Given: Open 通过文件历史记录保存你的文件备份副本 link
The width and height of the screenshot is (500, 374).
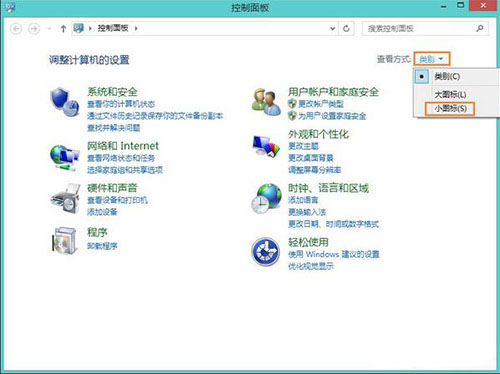Looking at the screenshot, I should pyautogui.click(x=155, y=116).
